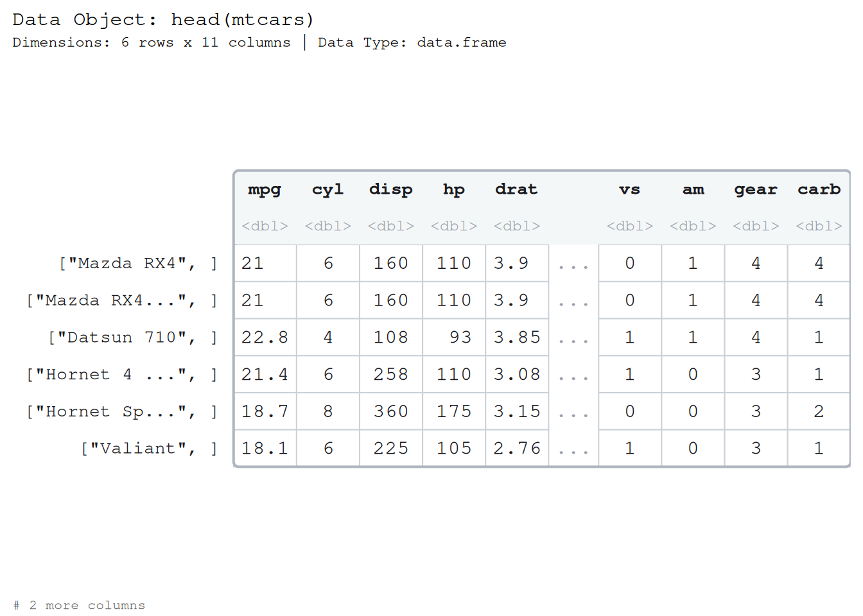The height and width of the screenshot is (616, 863).
Task: Click the gear column header
Action: [x=756, y=190]
